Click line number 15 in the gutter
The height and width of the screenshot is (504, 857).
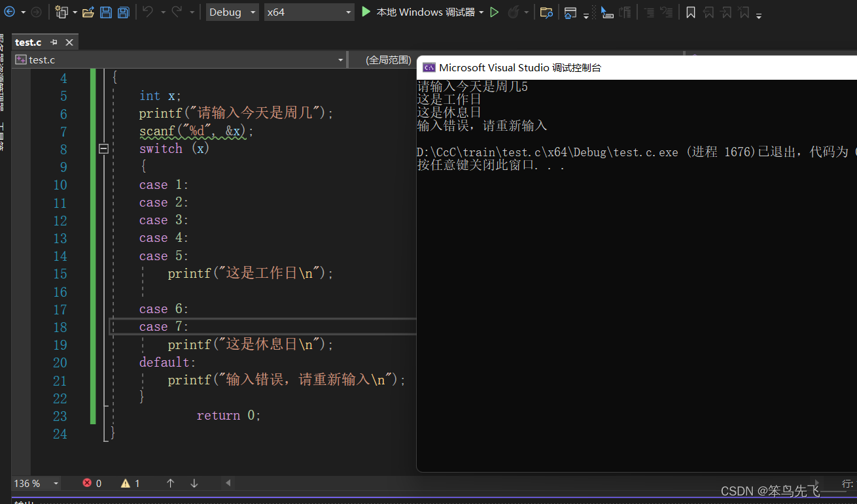[60, 274]
